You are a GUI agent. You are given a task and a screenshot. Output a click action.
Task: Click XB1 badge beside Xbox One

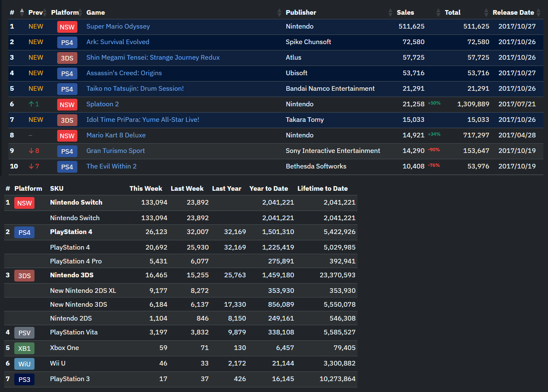pyautogui.click(x=24, y=349)
